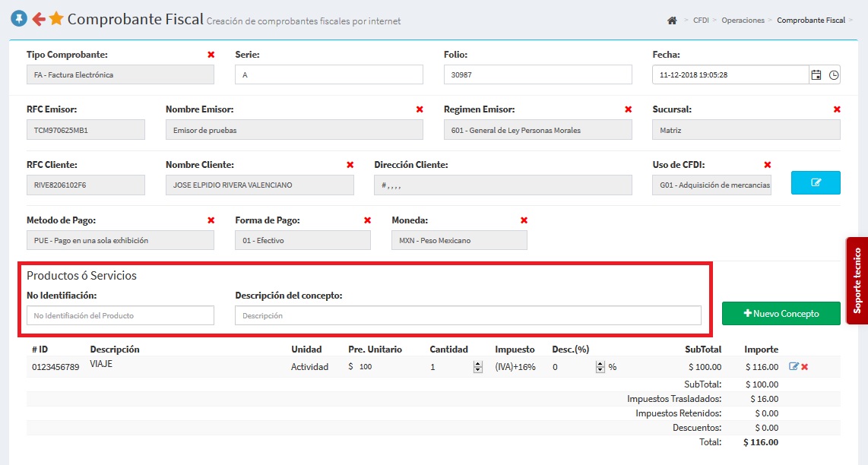Go to home via breadcrumb house icon
868x465 pixels.
pos(672,21)
